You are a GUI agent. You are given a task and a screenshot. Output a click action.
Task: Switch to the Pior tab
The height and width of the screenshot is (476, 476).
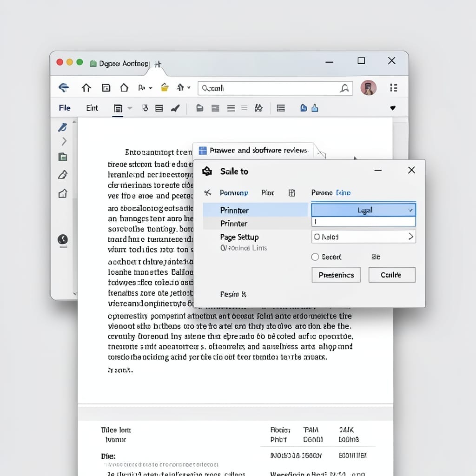[268, 193]
